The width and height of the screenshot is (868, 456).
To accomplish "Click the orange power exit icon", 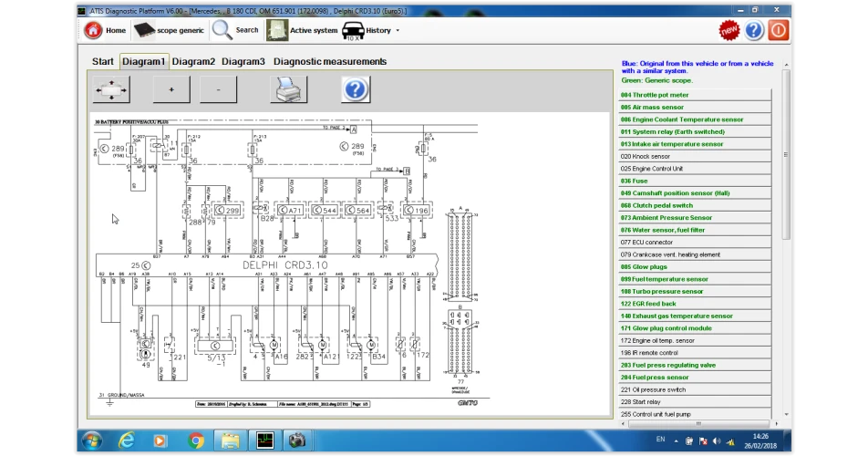I will pyautogui.click(x=779, y=30).
